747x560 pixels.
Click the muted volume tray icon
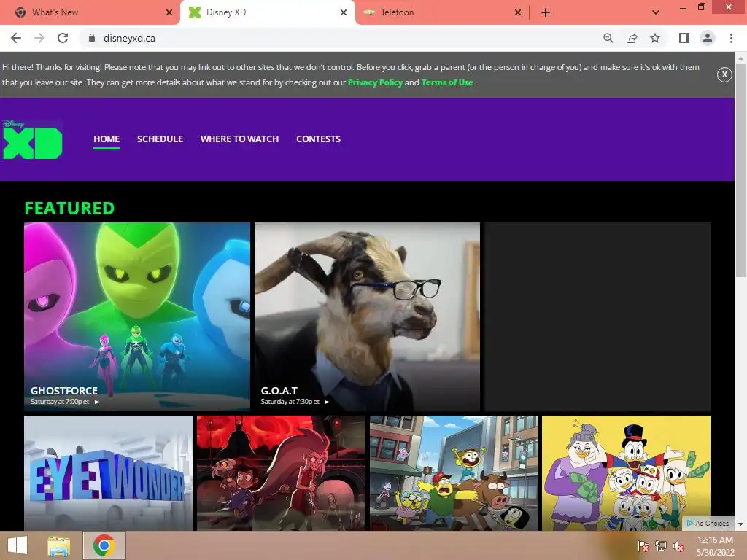pyautogui.click(x=678, y=546)
